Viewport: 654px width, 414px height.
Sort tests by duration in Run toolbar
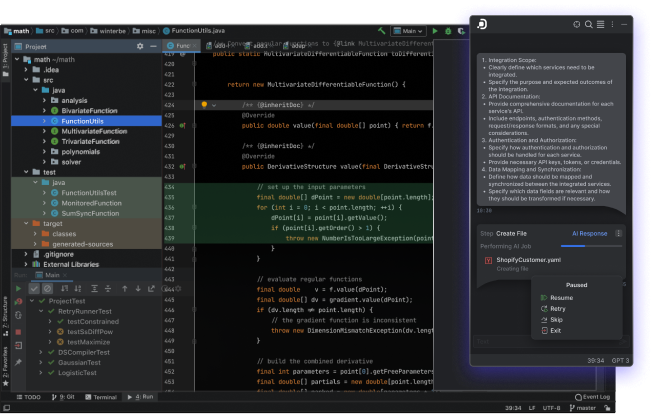[78, 289]
